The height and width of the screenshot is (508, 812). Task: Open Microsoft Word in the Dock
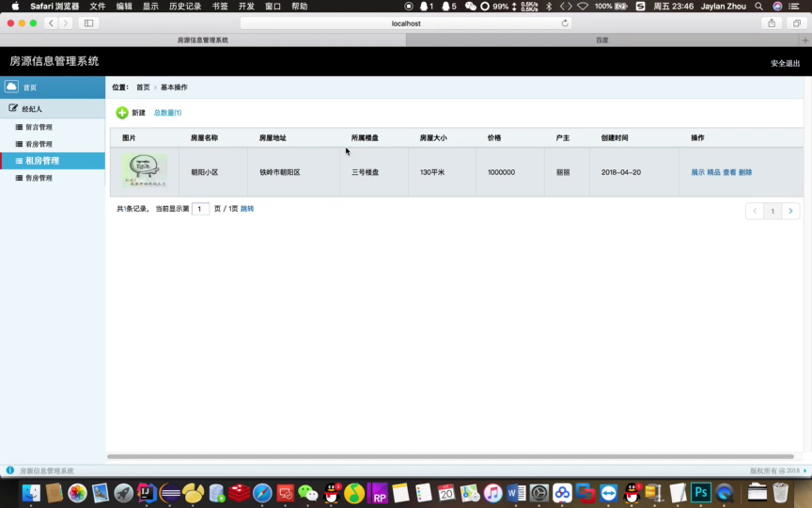[516, 493]
